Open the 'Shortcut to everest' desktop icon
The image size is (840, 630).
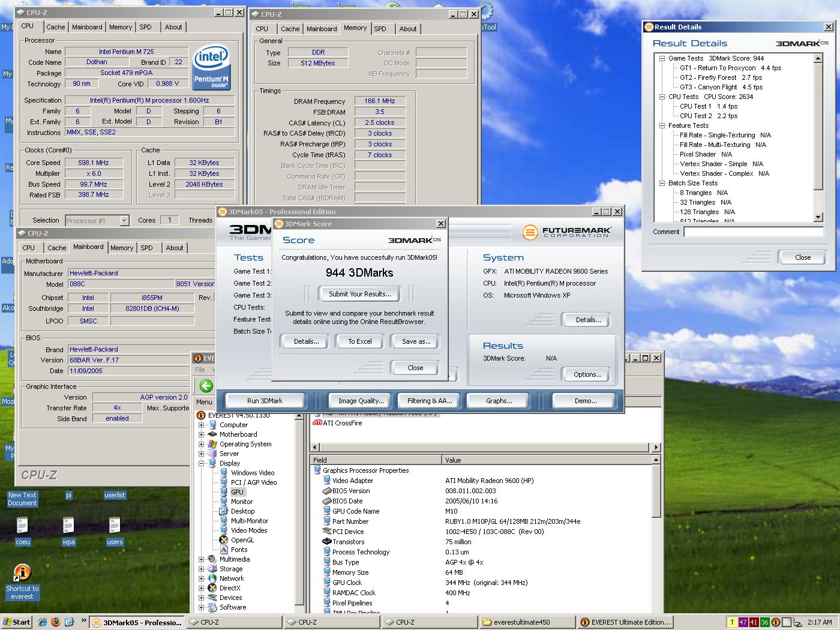(x=22, y=582)
